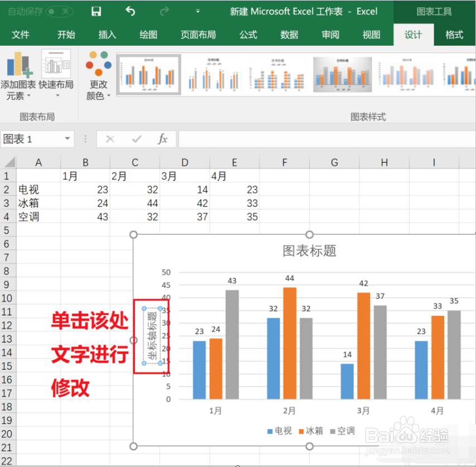Click the fx insert function icon

[163, 139]
